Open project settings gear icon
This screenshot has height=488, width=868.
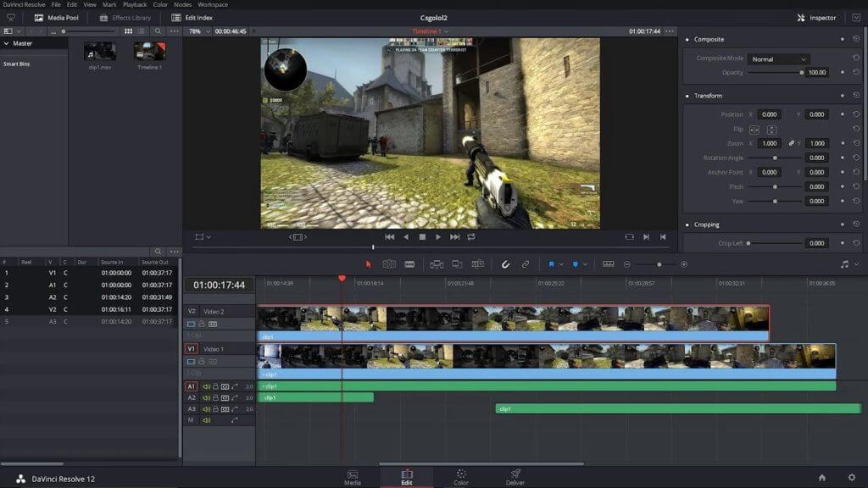tap(851, 478)
